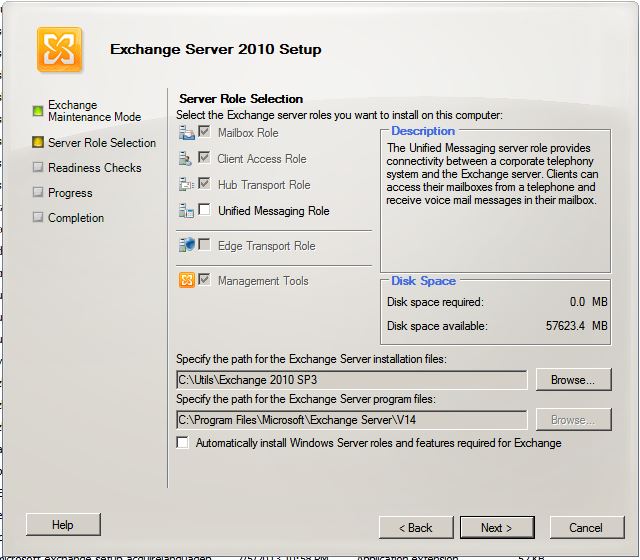The image size is (640, 560).
Task: Click the installation files path field
Action: [351, 380]
